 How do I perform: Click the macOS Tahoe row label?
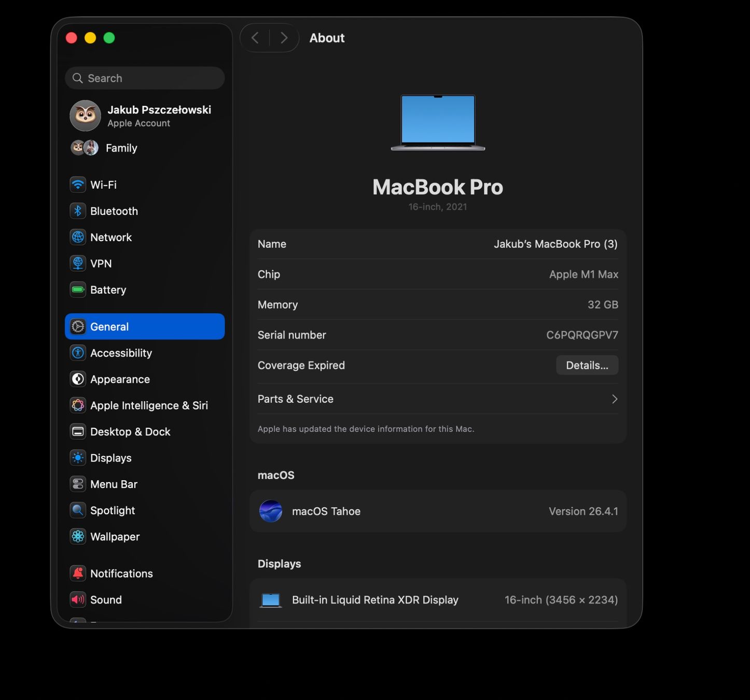click(326, 511)
